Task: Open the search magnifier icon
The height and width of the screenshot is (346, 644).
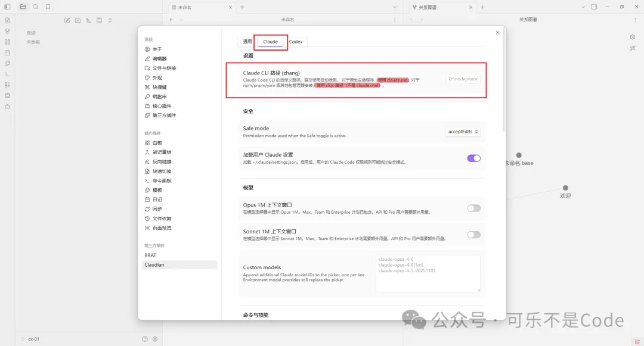Action: 35,7
